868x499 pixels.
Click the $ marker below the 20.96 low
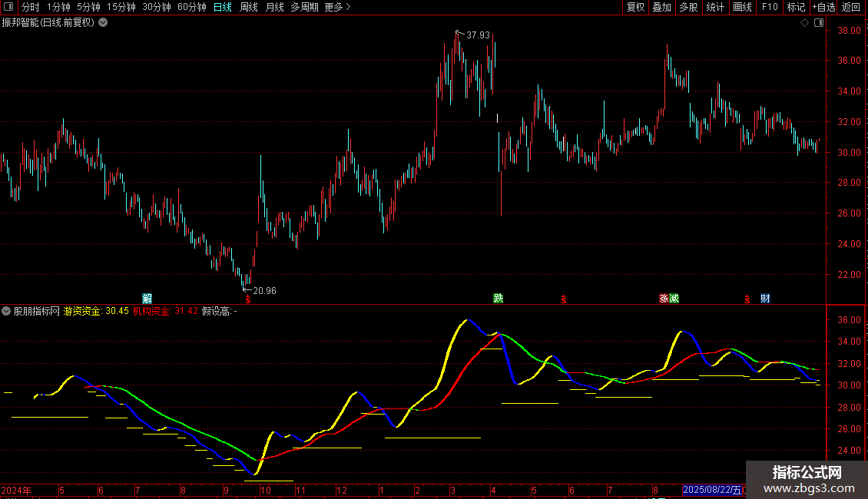248,299
